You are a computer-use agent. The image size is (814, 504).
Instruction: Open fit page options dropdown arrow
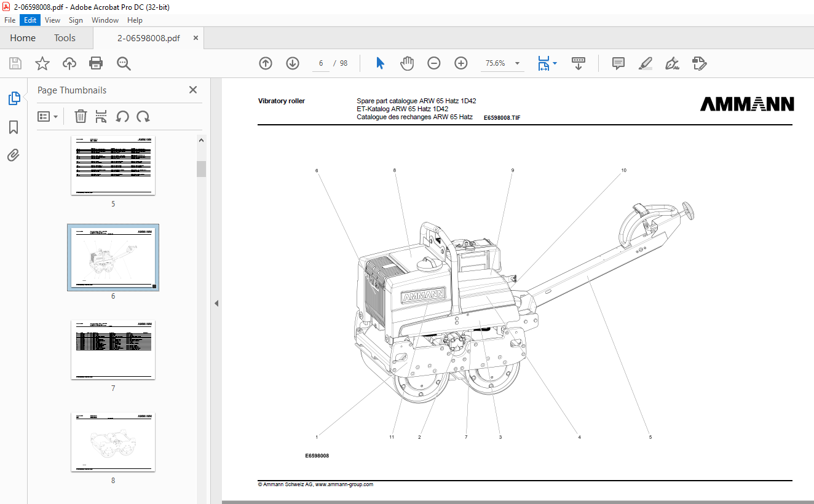click(555, 63)
